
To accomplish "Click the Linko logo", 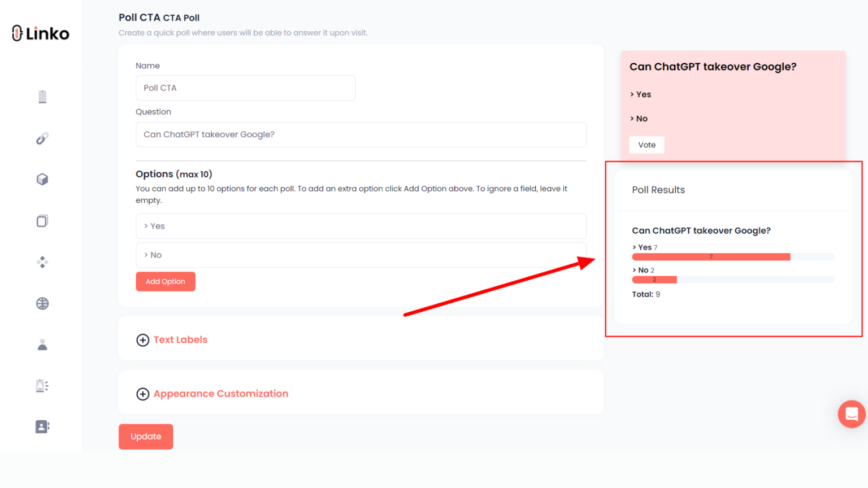I will coord(40,33).
